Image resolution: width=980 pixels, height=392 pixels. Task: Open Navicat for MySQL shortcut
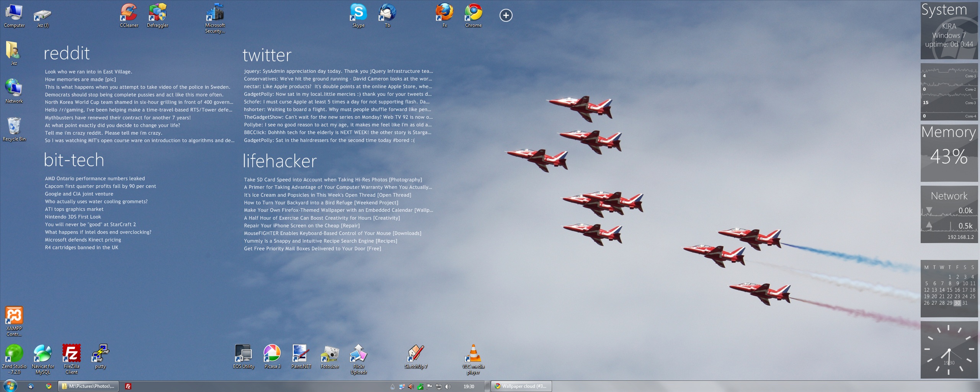(x=42, y=359)
